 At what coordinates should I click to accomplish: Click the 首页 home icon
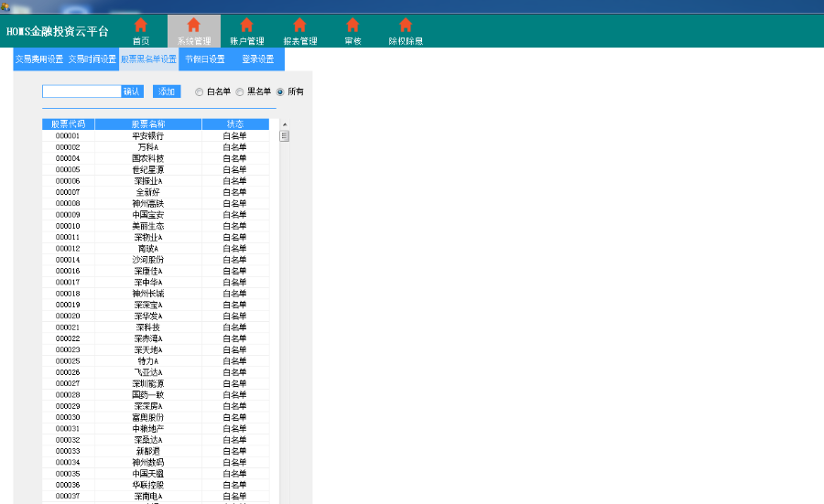[x=140, y=26]
